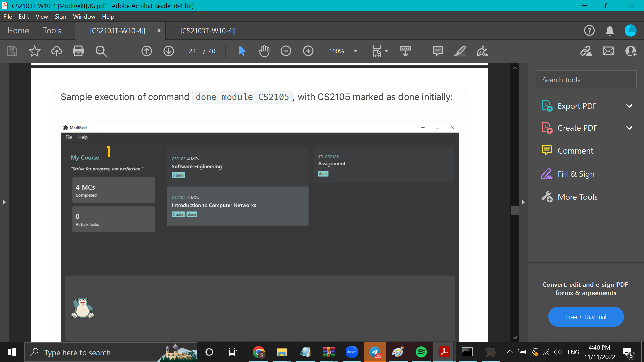Click into the Search tools field
Image resolution: width=644 pixels, height=362 pixels.
[x=586, y=80]
